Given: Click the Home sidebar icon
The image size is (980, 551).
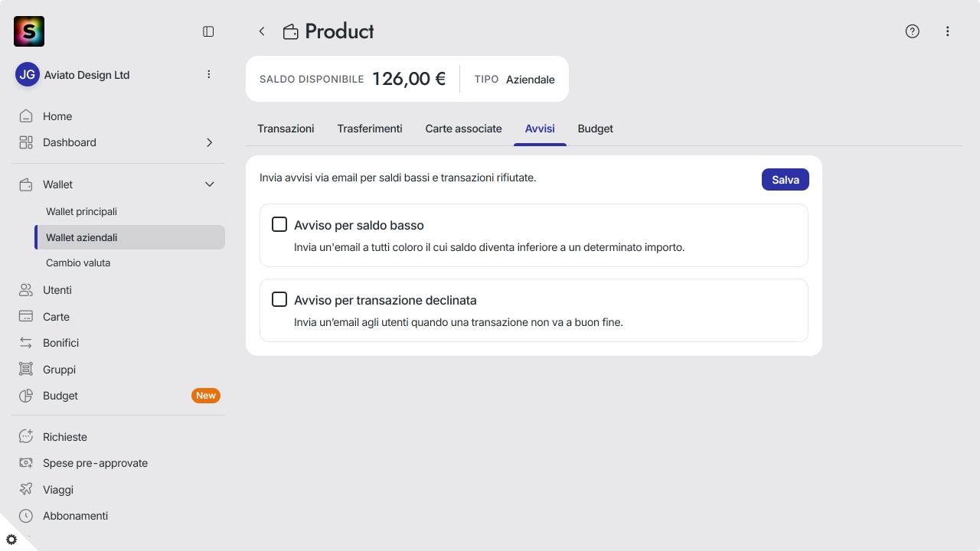Looking at the screenshot, I should (26, 116).
